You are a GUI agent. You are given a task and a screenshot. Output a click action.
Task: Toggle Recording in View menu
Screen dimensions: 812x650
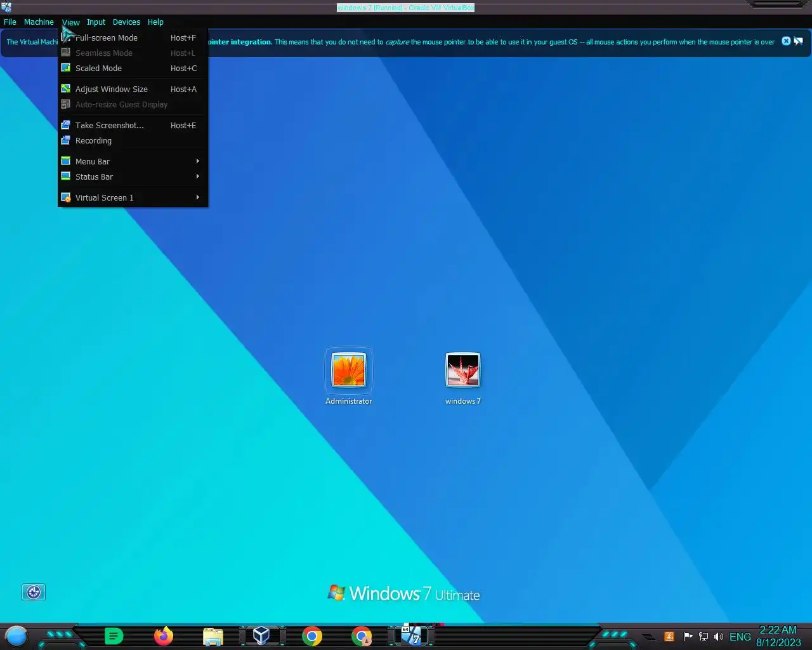[x=133, y=140]
